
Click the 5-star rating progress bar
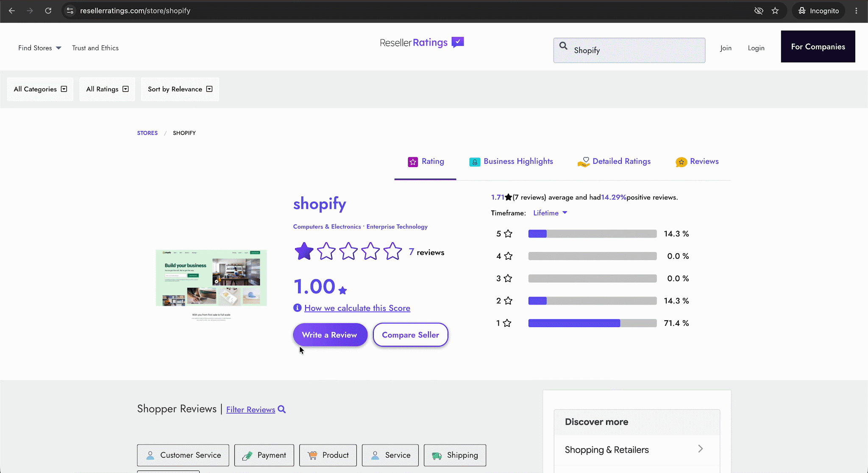click(593, 234)
